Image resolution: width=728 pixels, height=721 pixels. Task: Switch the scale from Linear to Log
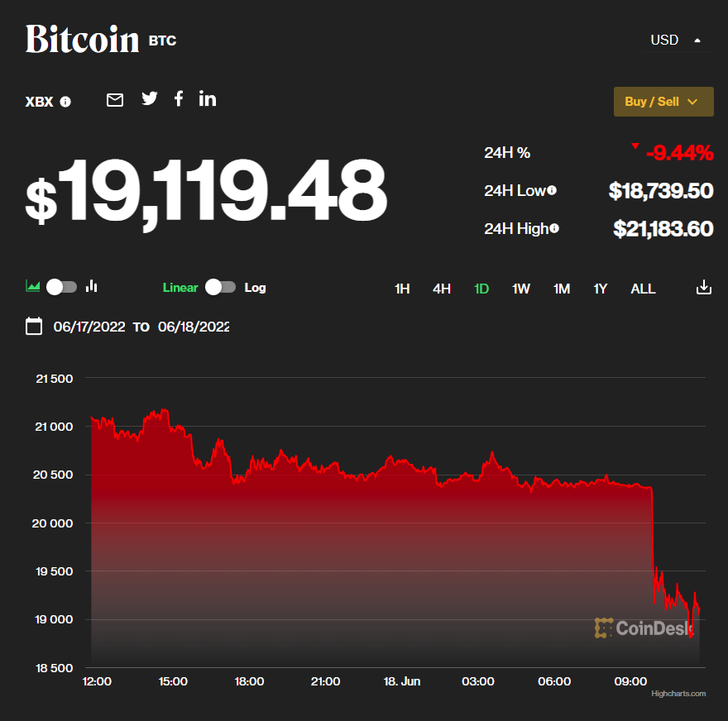[220, 287]
